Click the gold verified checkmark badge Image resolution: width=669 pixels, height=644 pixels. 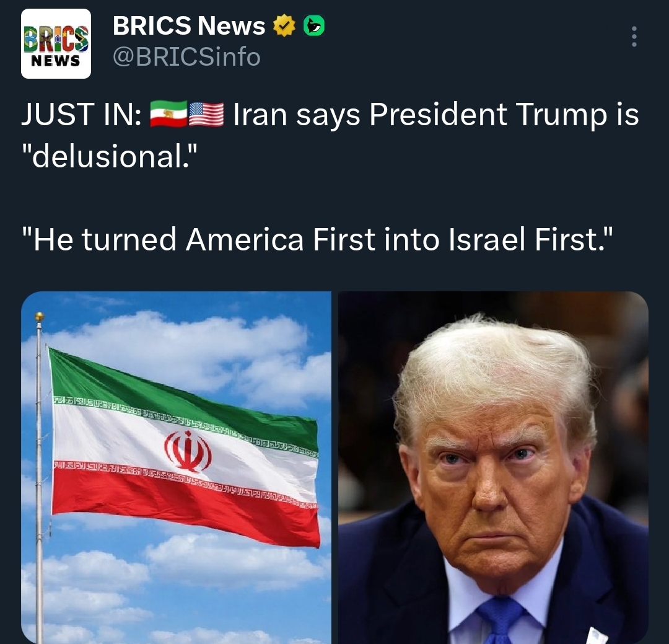coord(284,25)
